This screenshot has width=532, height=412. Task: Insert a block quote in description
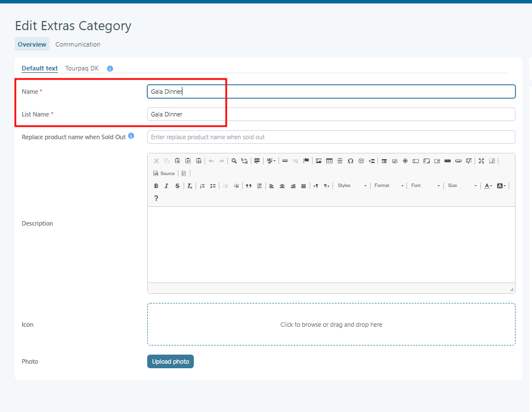pos(248,186)
